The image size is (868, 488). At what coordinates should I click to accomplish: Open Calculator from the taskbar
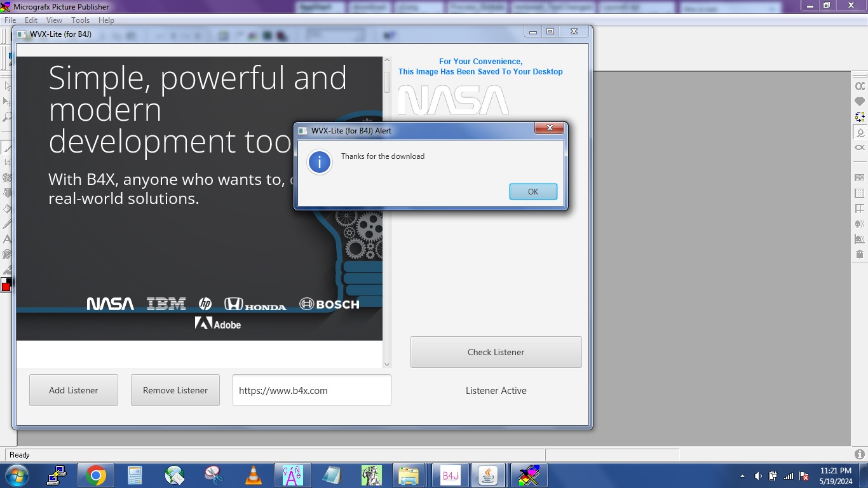[135, 475]
